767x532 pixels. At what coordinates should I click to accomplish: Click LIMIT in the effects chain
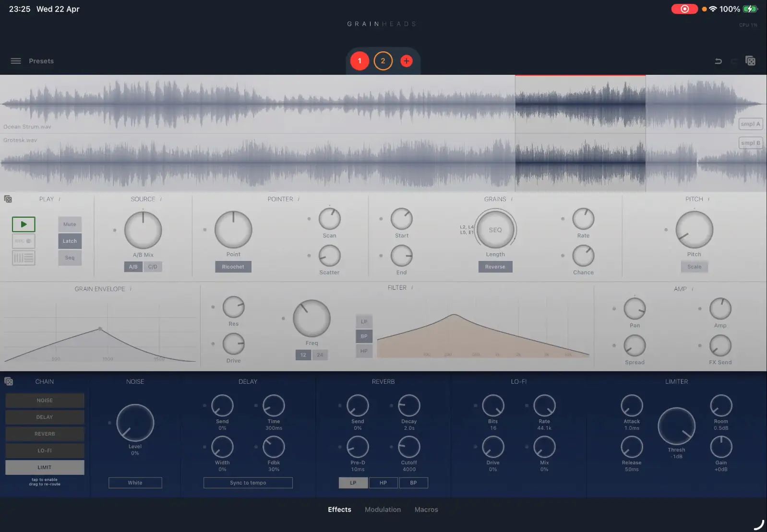45,467
